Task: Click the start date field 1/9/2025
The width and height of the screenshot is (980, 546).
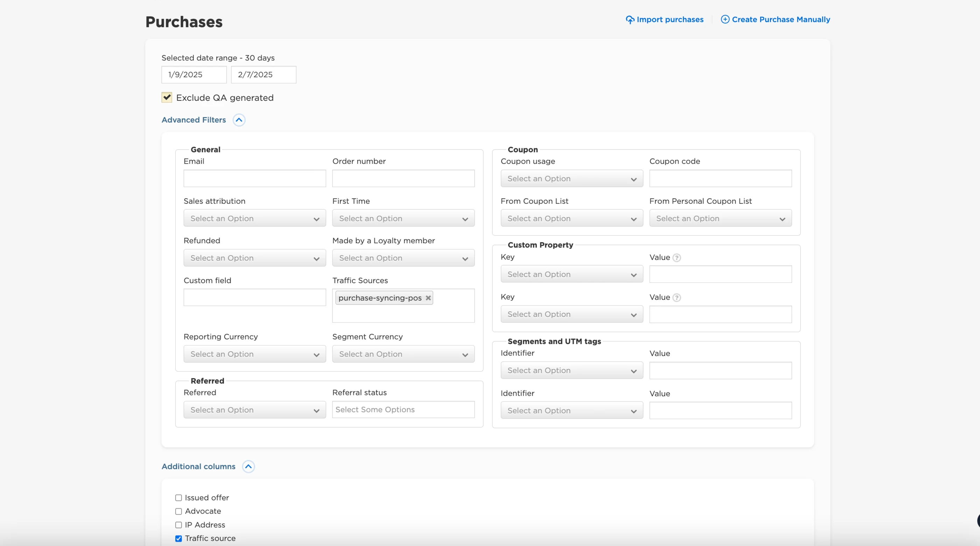Action: (194, 75)
